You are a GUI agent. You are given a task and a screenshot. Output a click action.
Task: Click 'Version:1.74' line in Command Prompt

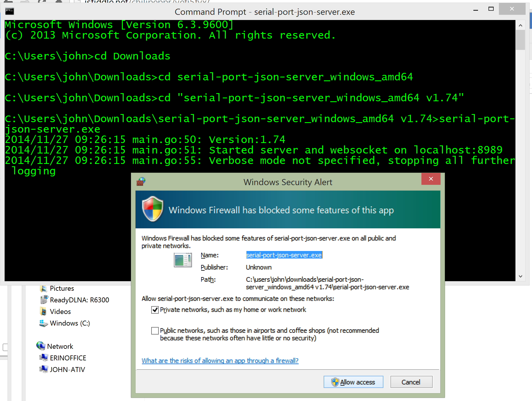click(145, 140)
